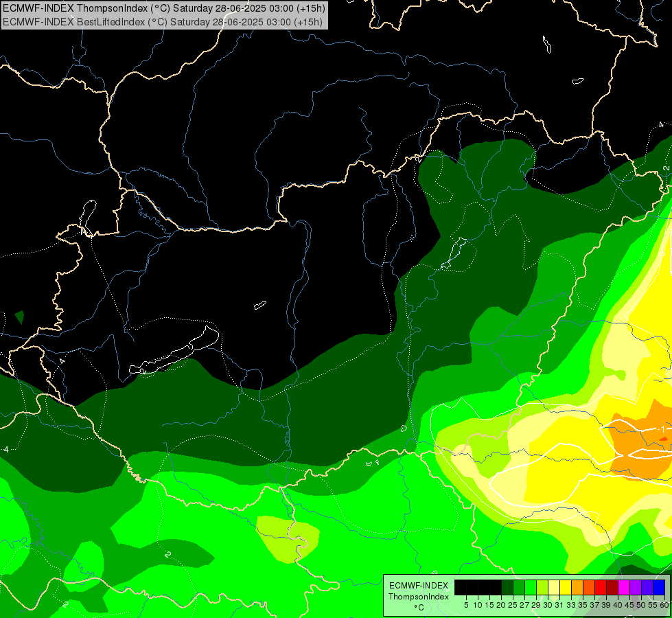Click the '-1' contour label on orange area
This screenshot has width=672, height=618.
pos(662,429)
